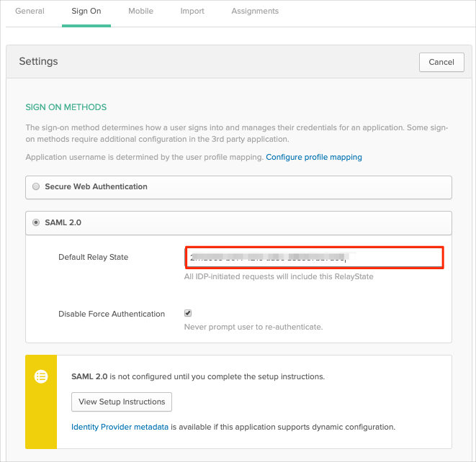Screen dimensions: 476x462
Task: Click the Default Relay State label
Action: [93, 257]
